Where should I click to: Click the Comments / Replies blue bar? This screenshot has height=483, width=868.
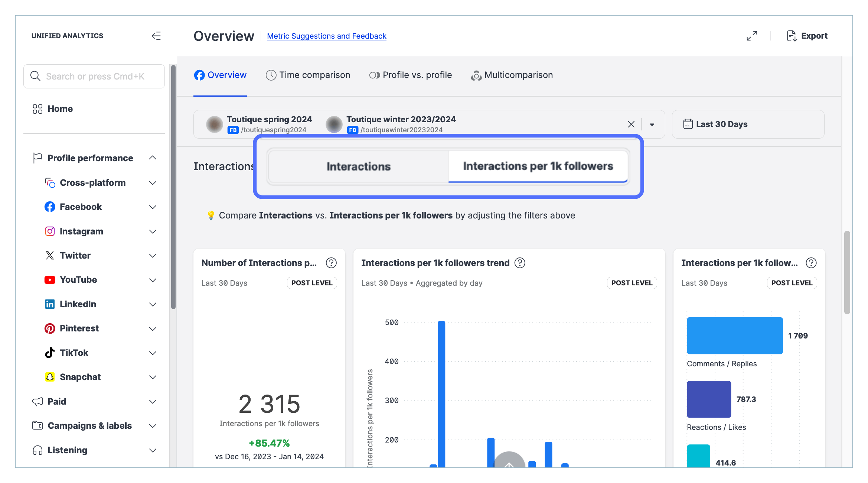point(734,335)
